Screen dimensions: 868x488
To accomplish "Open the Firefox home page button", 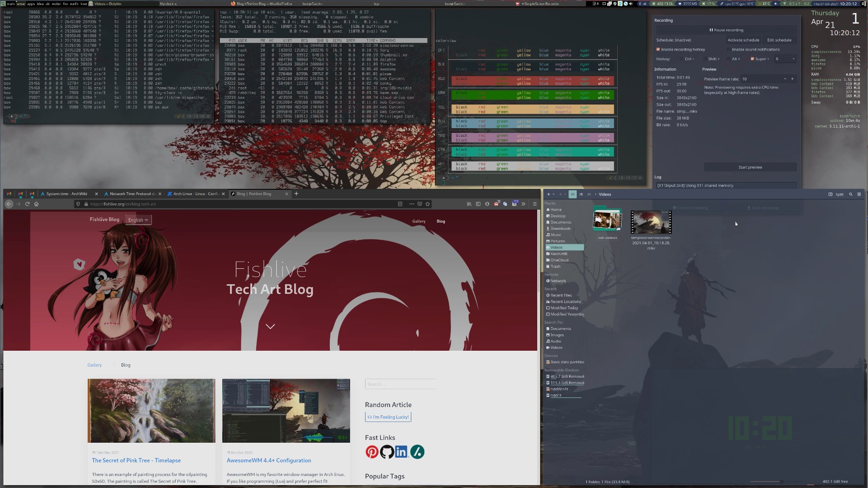I will coord(36,204).
